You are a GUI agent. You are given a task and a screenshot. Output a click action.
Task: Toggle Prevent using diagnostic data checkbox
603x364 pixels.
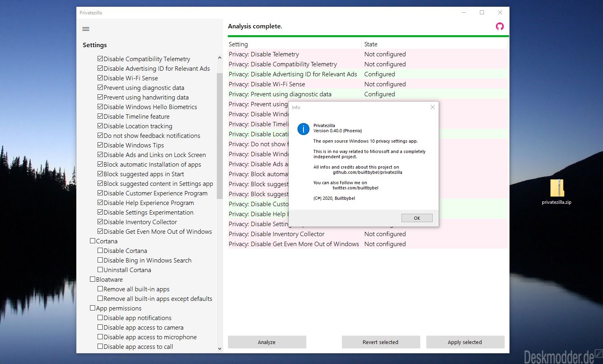click(100, 88)
